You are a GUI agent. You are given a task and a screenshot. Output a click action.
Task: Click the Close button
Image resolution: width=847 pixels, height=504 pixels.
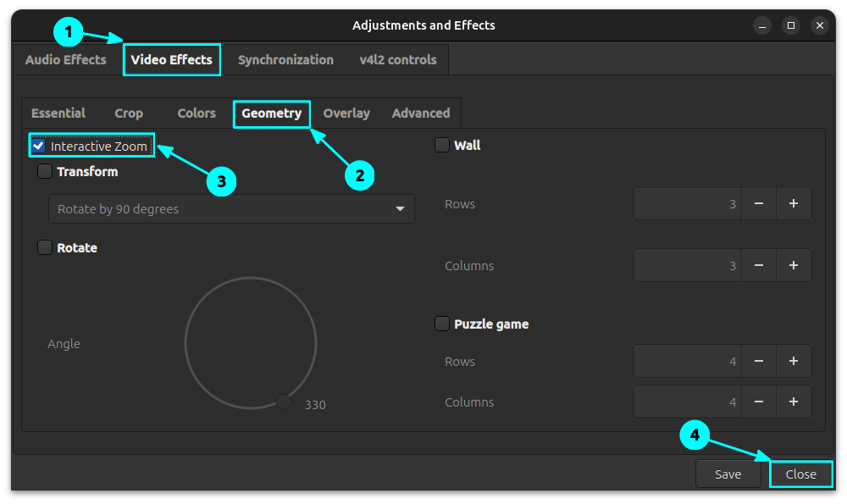(800, 474)
